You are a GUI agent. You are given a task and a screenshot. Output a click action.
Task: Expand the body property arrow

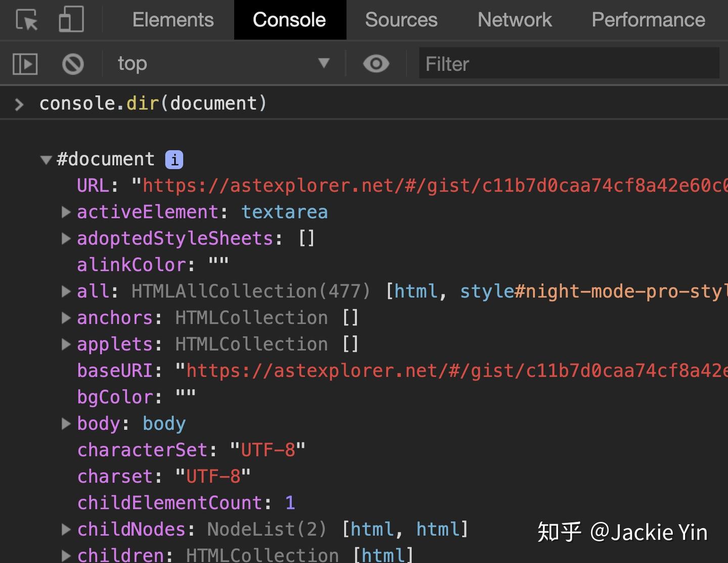coord(66,423)
